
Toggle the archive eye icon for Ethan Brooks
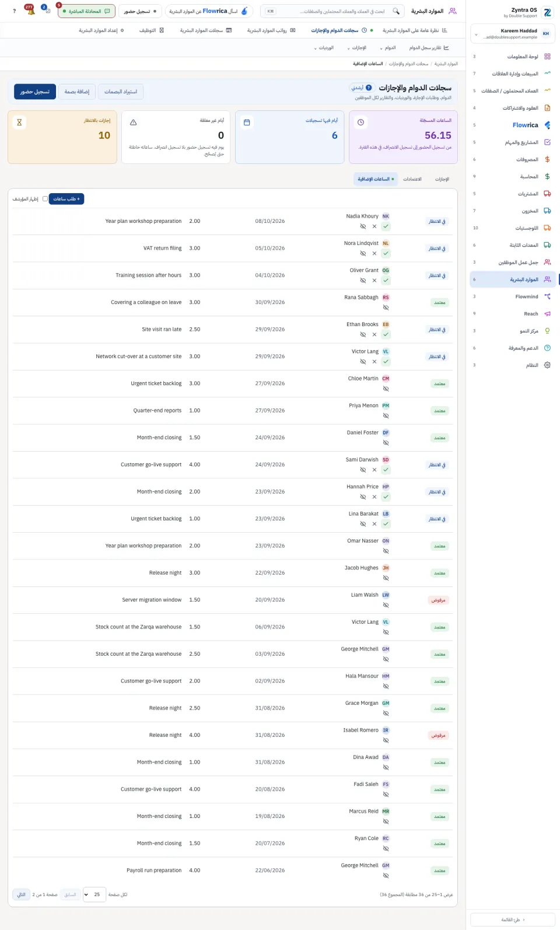(x=363, y=335)
